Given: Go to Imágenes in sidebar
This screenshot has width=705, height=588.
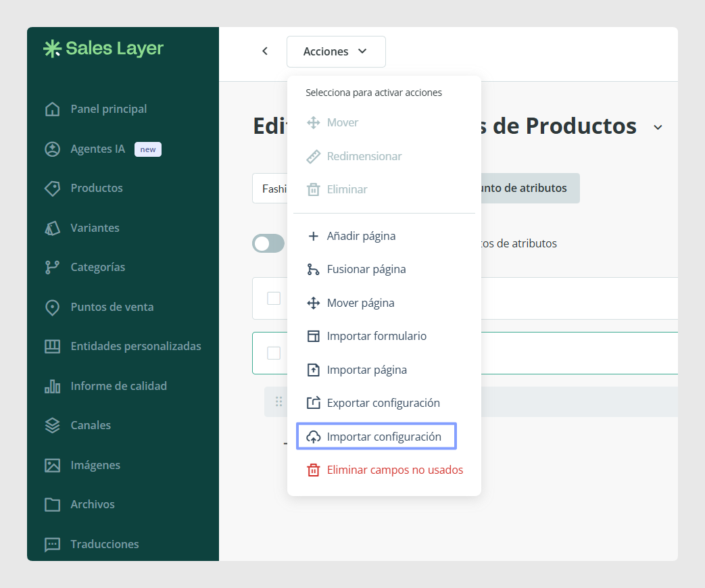Looking at the screenshot, I should click(x=95, y=465).
